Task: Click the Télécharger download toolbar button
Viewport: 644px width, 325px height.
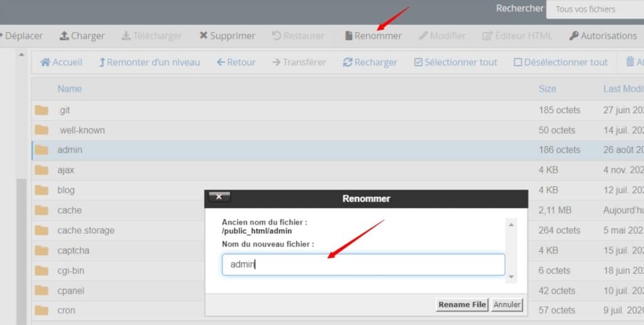Action: click(152, 36)
